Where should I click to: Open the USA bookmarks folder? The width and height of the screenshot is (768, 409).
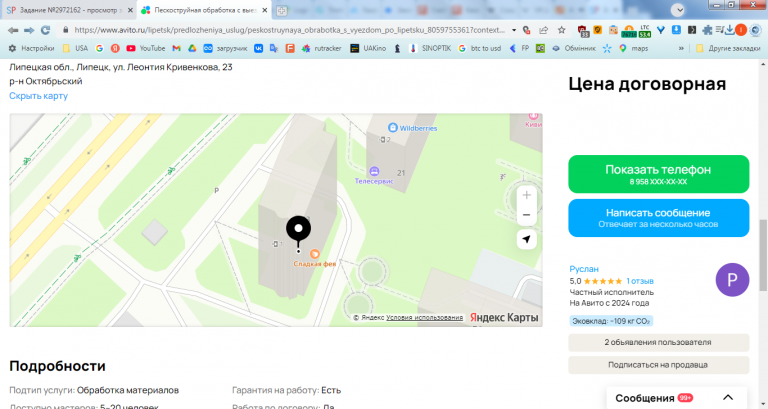[75, 48]
